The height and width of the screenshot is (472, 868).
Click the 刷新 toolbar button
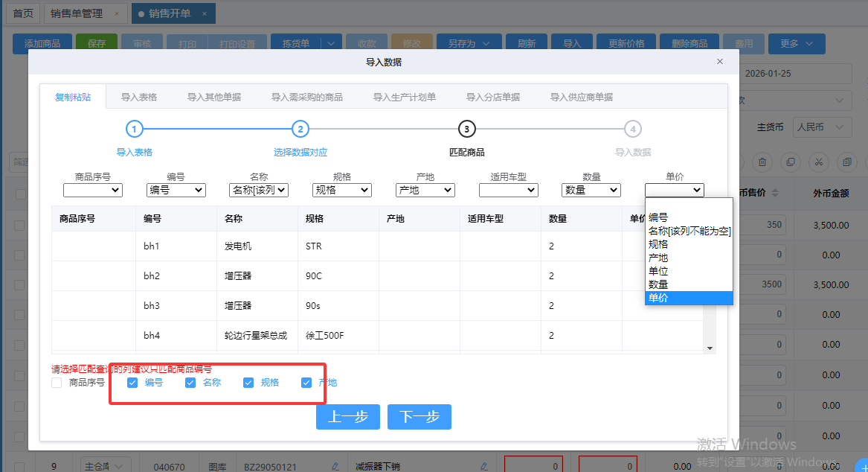tap(527, 43)
